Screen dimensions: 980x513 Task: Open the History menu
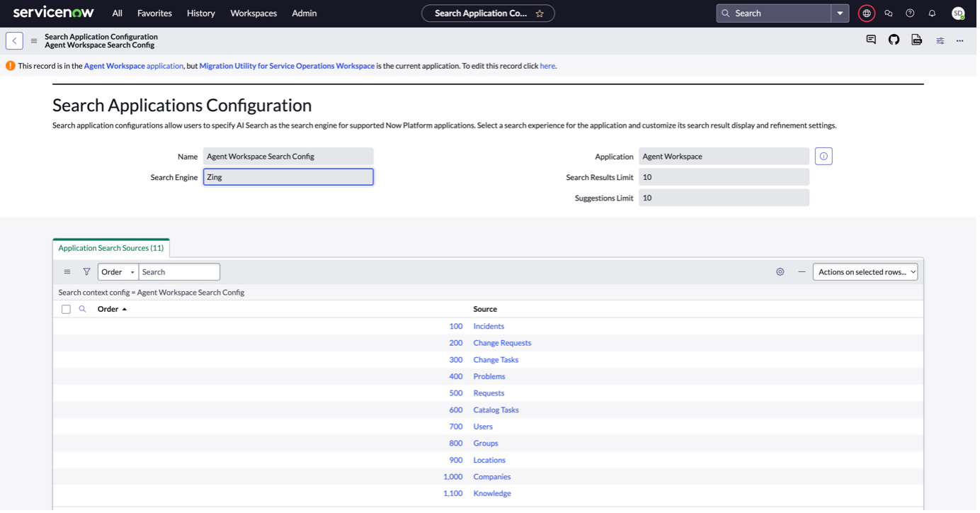tap(202, 13)
